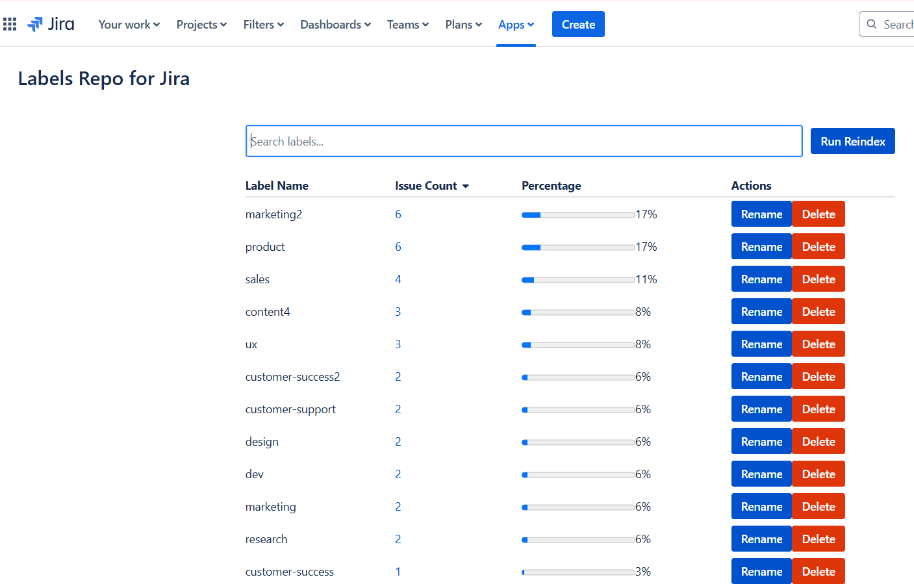Rename the dev label
Image resolution: width=914 pixels, height=588 pixels.
tap(761, 474)
